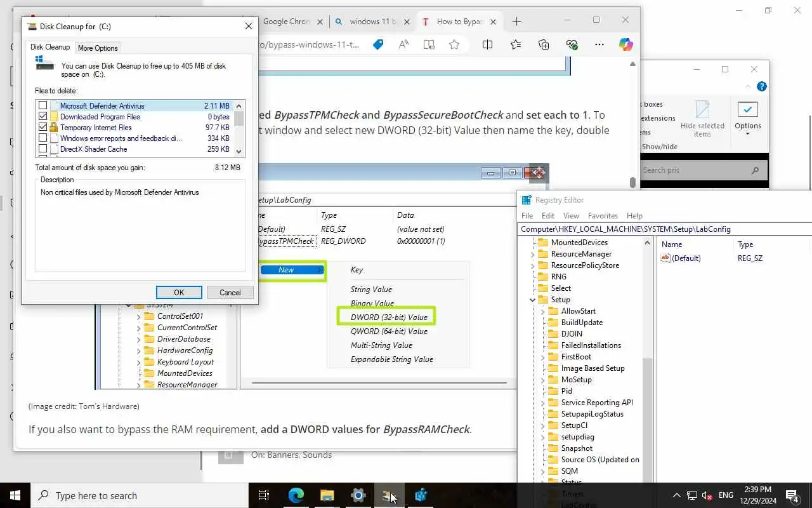812x508 pixels.
Task: Open the notification center icon
Action: coord(792,495)
